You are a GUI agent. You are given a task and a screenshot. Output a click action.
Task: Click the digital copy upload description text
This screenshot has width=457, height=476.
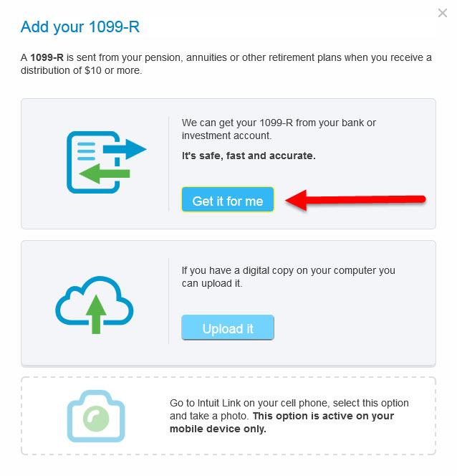pos(289,277)
